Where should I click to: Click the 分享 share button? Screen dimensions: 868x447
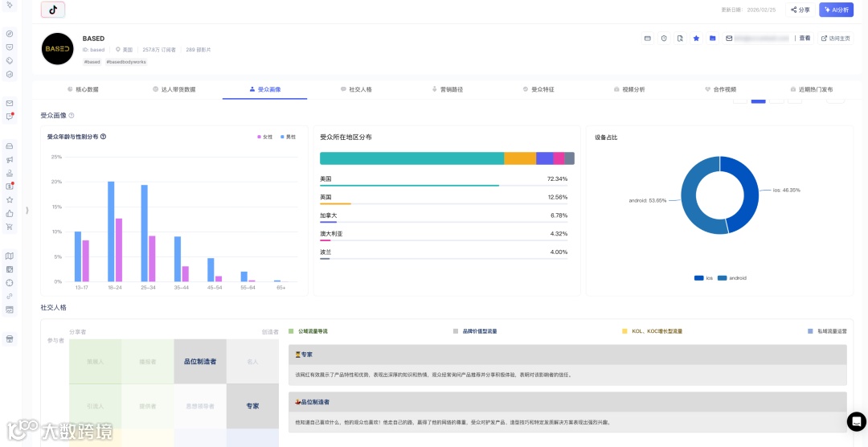coord(800,10)
